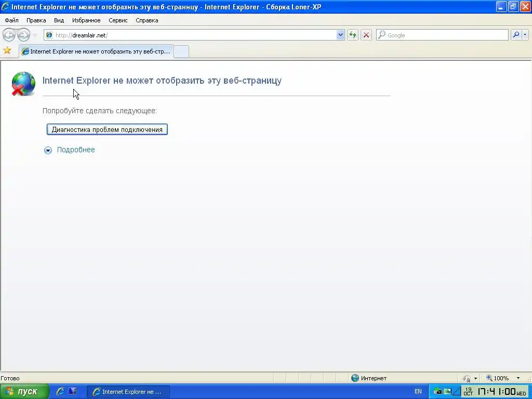Click the globe with red X error icon

[x=23, y=84]
